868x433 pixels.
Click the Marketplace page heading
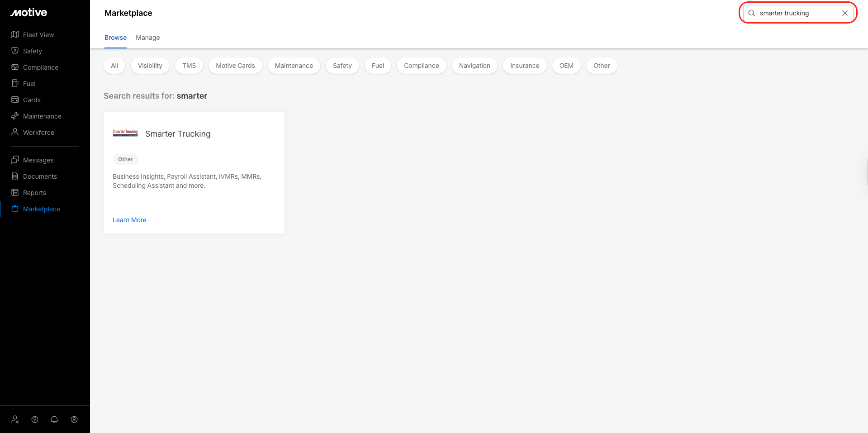tap(128, 13)
